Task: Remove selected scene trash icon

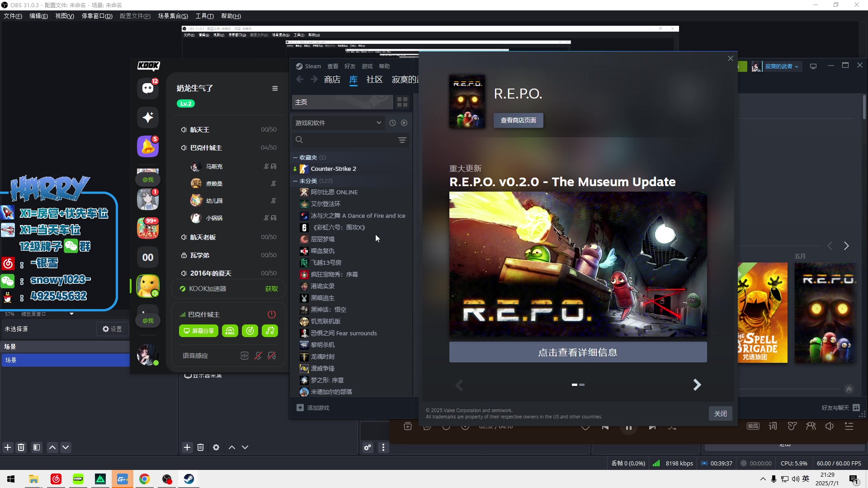Action: click(21, 448)
